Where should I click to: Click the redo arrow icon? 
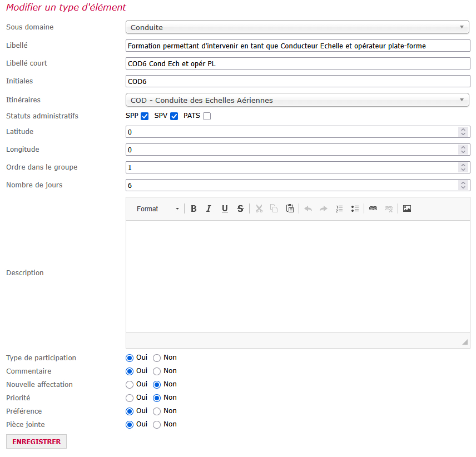coord(324,209)
